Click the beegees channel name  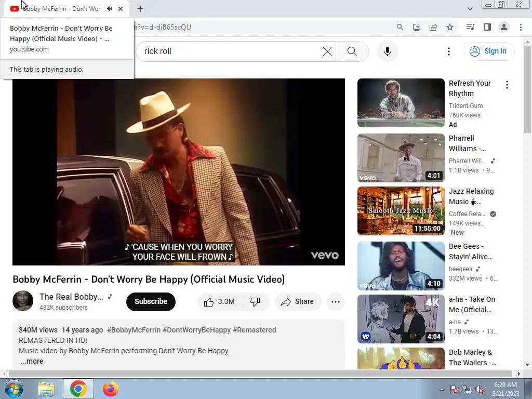(460, 269)
